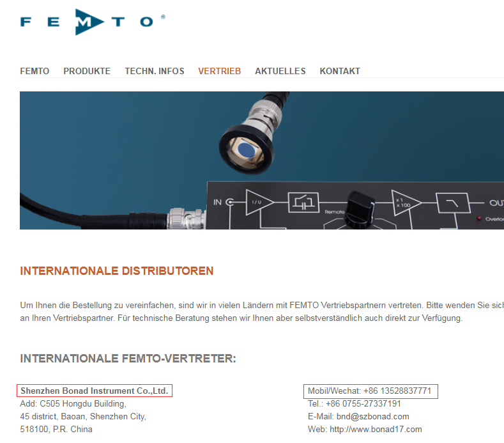Click the I/U amplifier triangle symbol
The width and height of the screenshot is (504, 443).
[259, 203]
